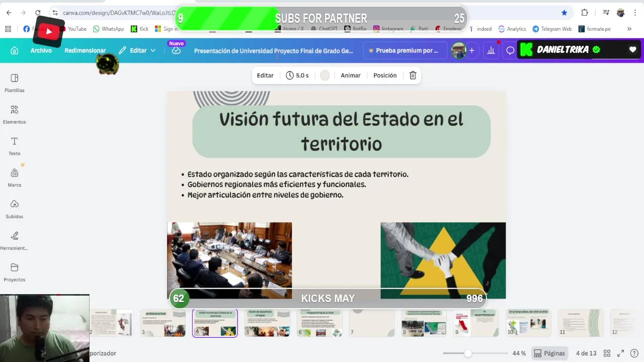Image resolution: width=644 pixels, height=362 pixels.
Task: Select page 6 thumbnail
Action: pos(319,323)
